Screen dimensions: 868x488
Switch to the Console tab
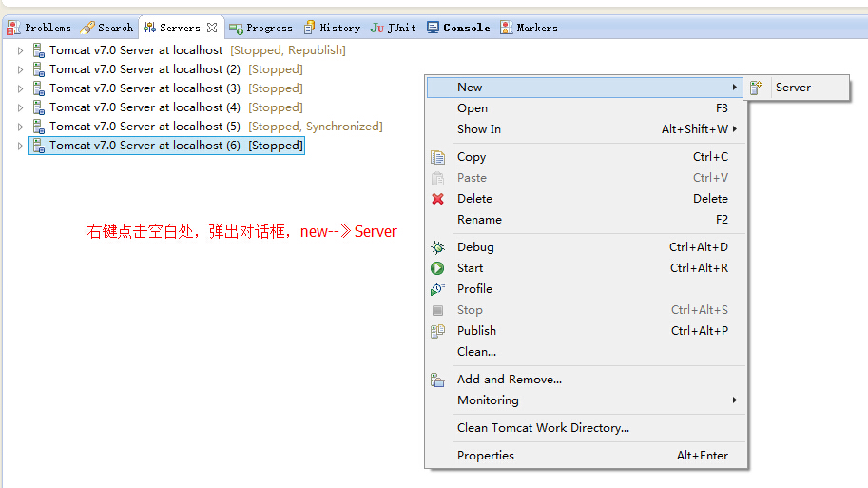(458, 28)
